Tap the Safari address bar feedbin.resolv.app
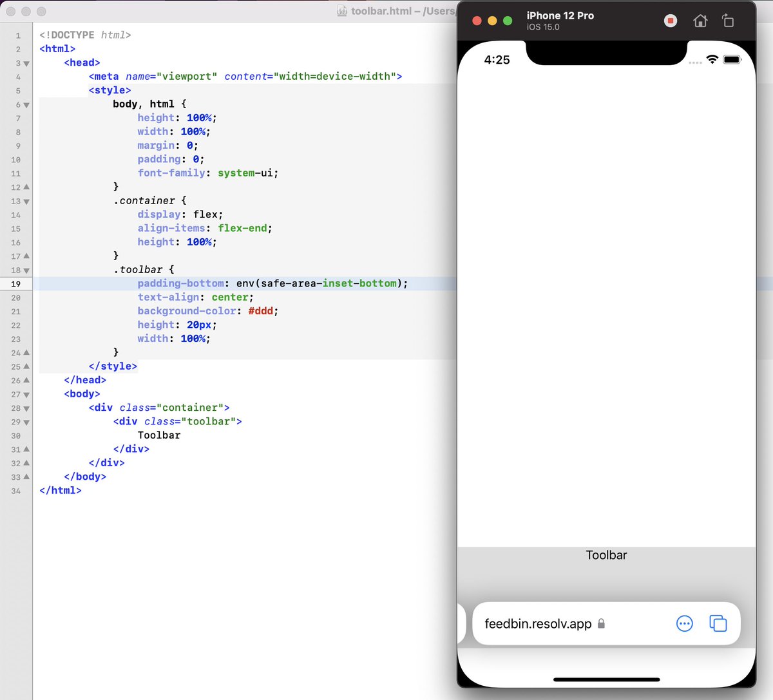This screenshot has width=773, height=700. click(x=606, y=623)
